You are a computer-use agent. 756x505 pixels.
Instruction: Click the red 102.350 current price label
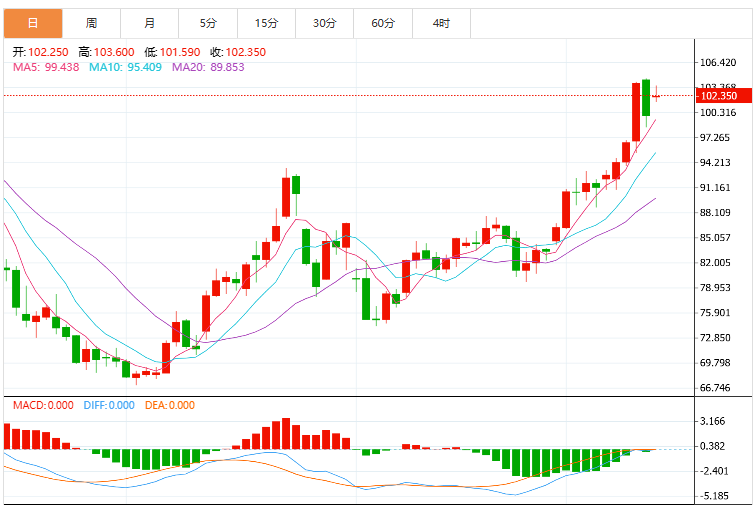[724, 96]
